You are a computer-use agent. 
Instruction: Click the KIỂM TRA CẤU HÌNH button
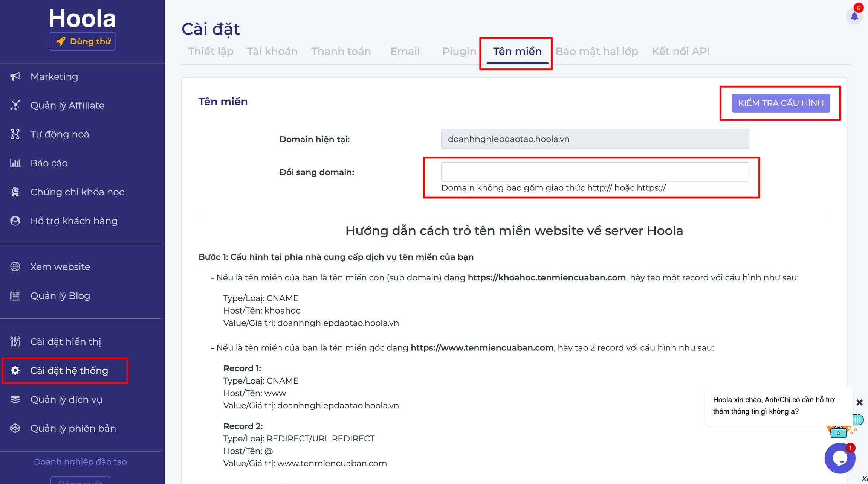click(x=781, y=103)
